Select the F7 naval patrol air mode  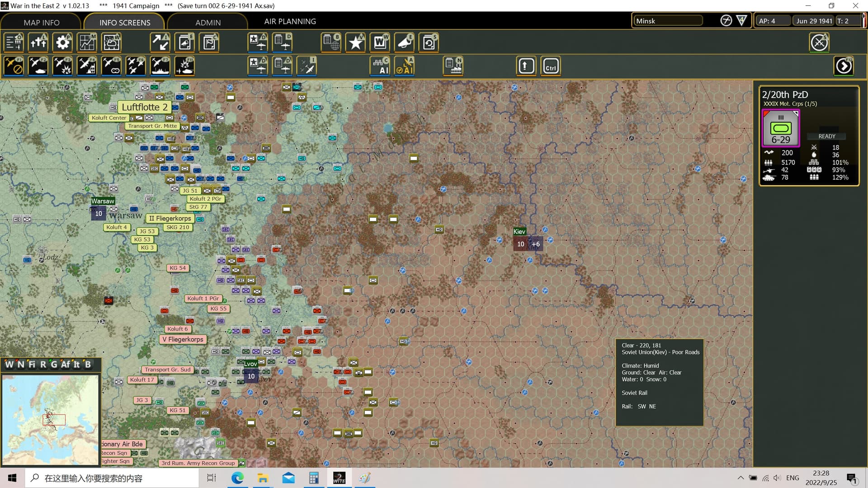[160, 66]
